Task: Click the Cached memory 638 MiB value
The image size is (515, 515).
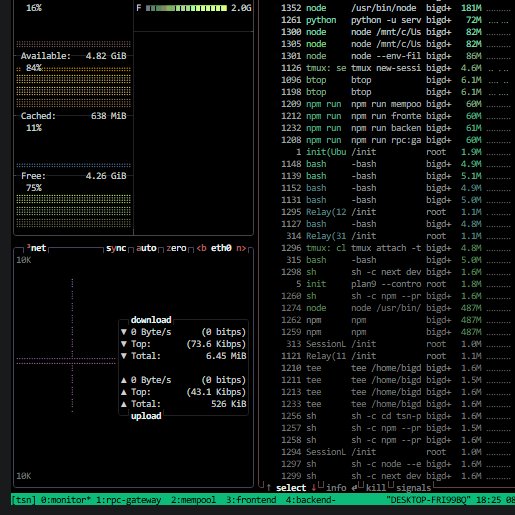Action: pyautogui.click(x=109, y=116)
